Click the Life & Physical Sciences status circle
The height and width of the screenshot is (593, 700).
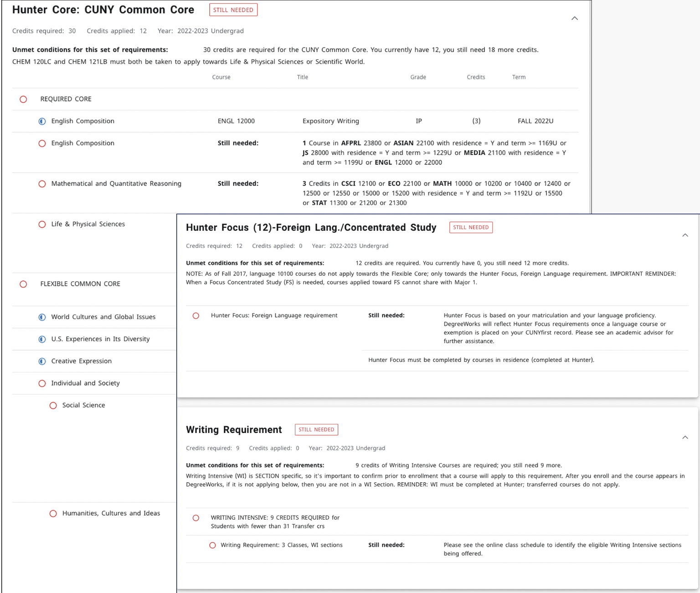(x=42, y=224)
